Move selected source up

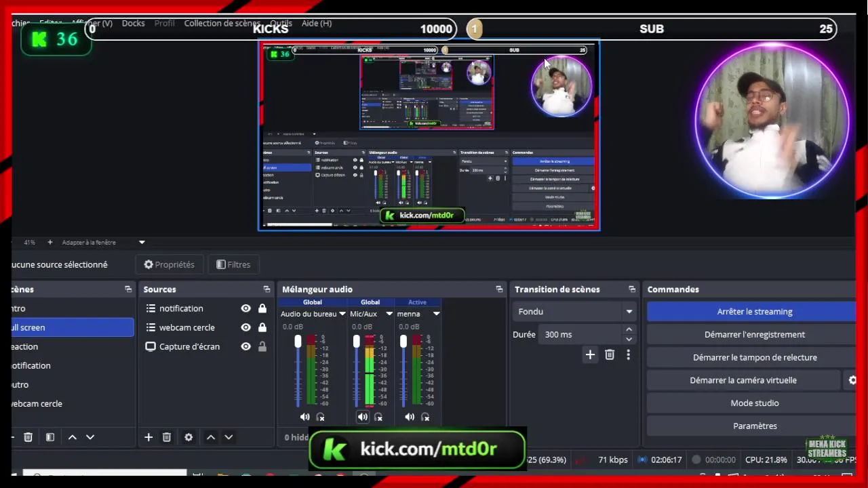click(211, 437)
